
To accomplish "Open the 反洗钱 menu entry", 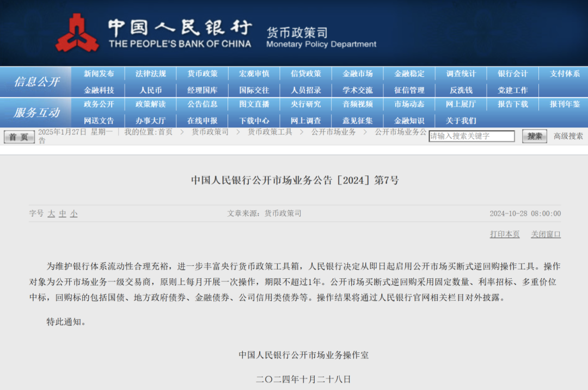I will (461, 90).
